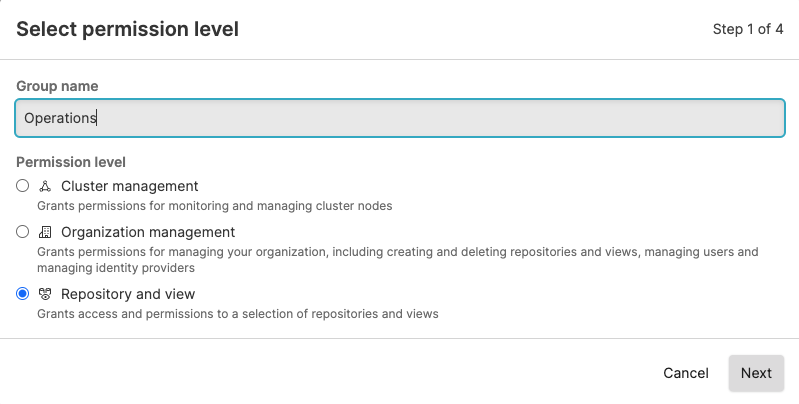Click the Select permission level heading
The height and width of the screenshot is (404, 799).
click(127, 29)
